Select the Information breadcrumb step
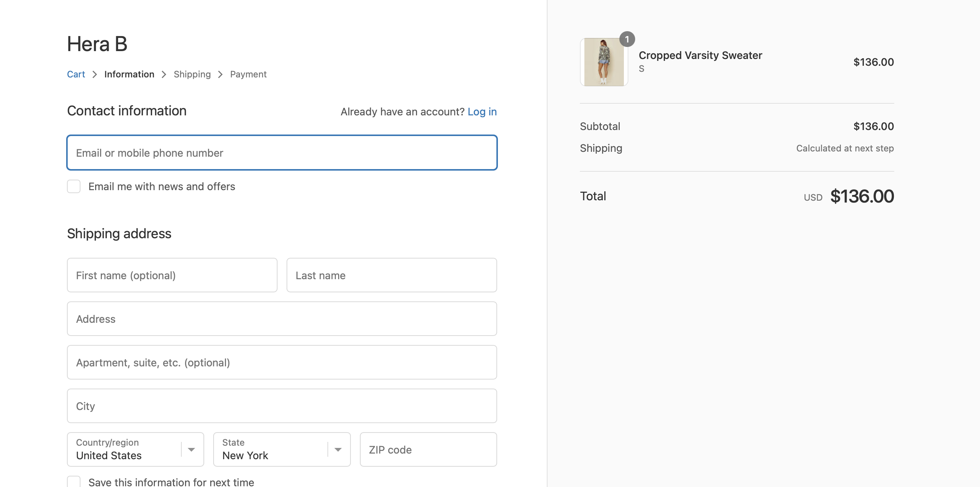The image size is (980, 487). click(x=129, y=74)
